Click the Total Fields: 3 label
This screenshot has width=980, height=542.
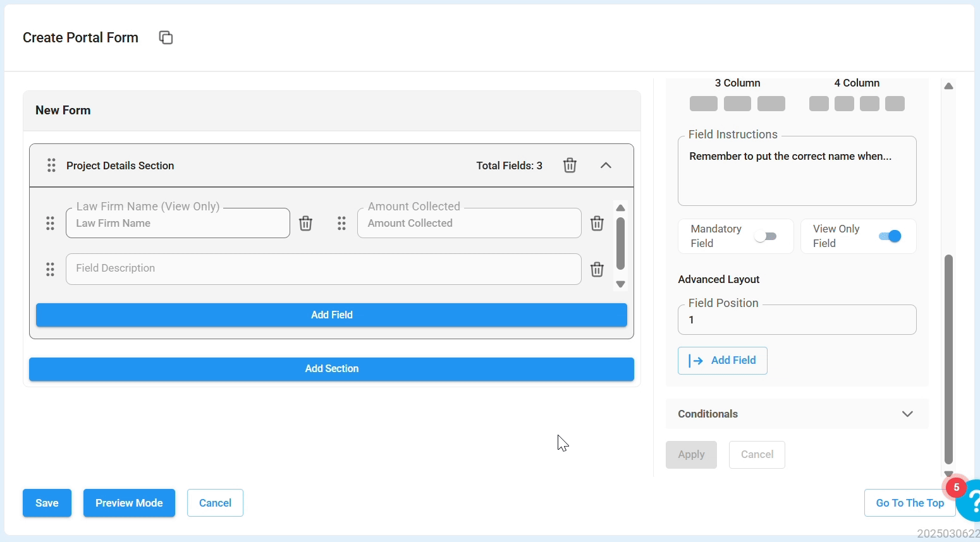(509, 166)
